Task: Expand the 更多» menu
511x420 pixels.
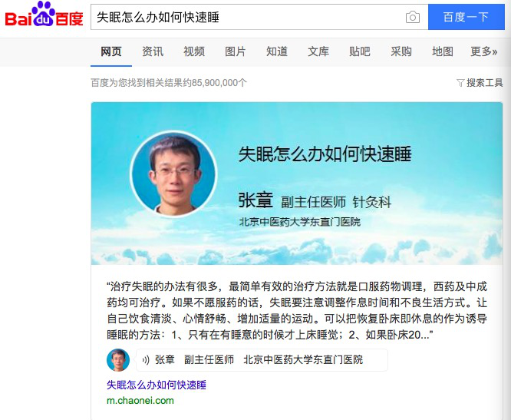Action: point(483,51)
